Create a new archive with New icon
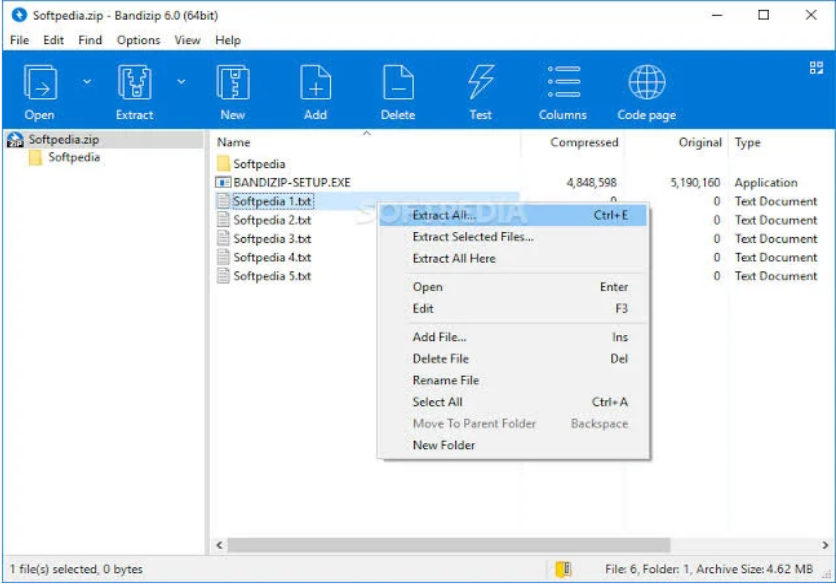Viewport: 836px width, 584px height. (x=233, y=83)
